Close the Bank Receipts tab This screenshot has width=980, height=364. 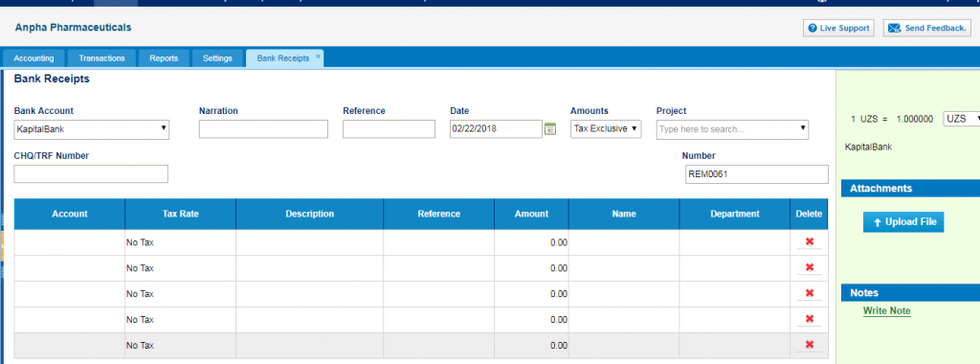318,57
